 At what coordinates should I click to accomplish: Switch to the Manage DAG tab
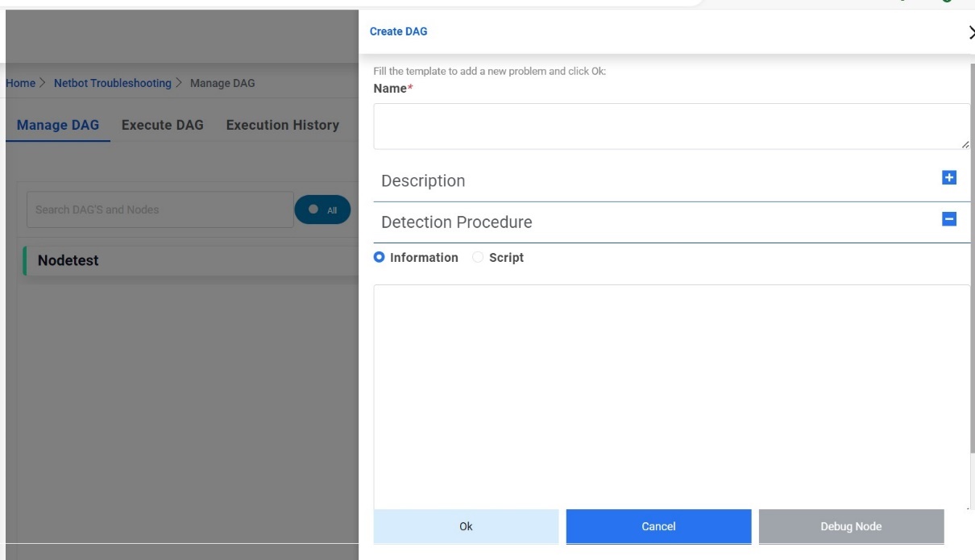click(x=58, y=125)
